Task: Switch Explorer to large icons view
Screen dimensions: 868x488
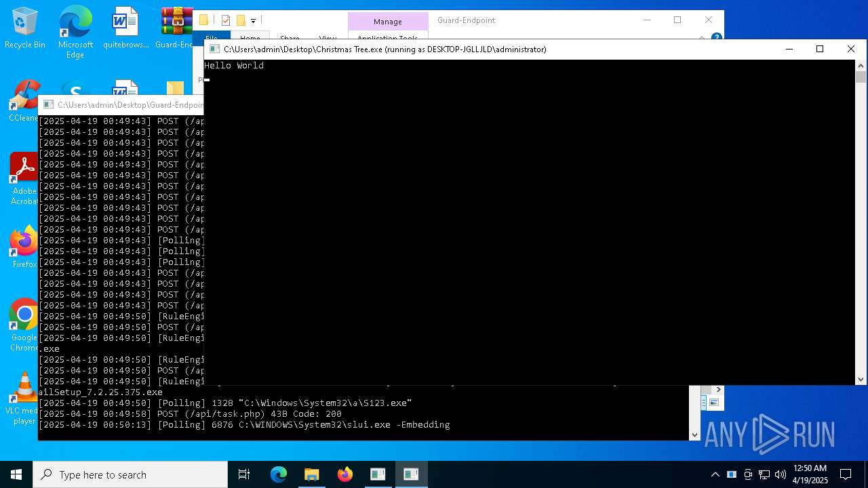Action: (713, 403)
